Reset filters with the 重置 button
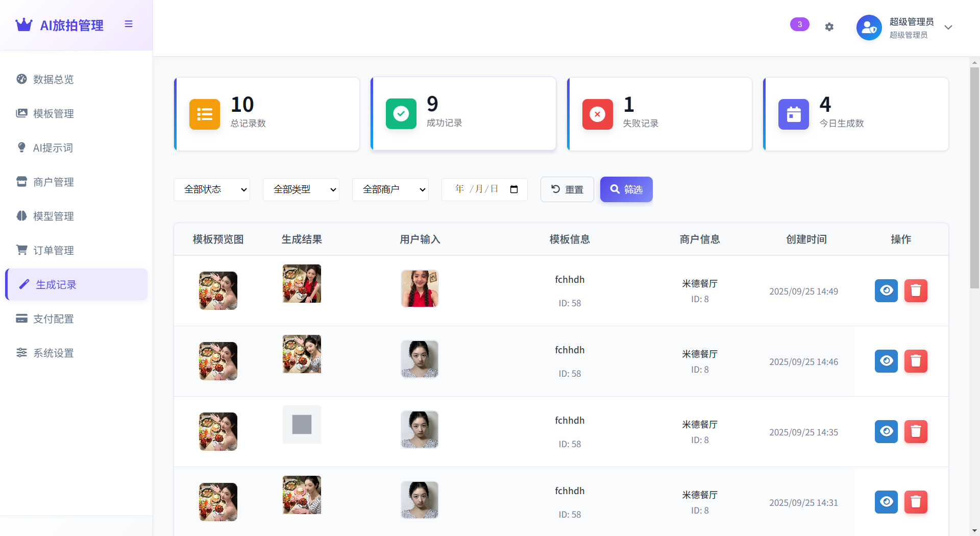Image resolution: width=980 pixels, height=536 pixels. tap(567, 189)
